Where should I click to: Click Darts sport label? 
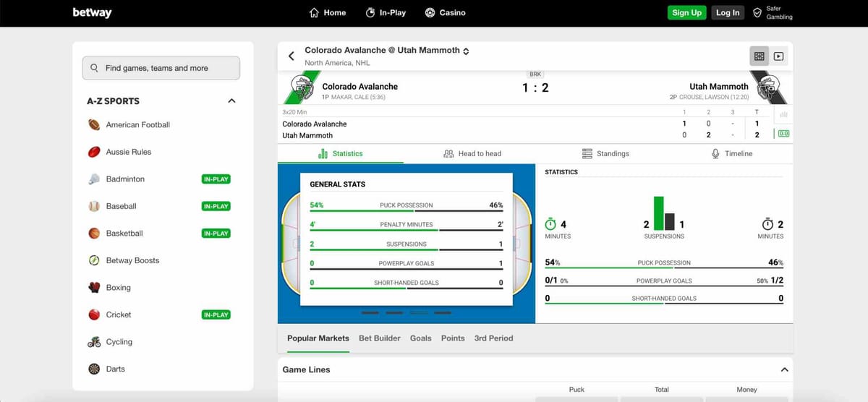click(116, 369)
